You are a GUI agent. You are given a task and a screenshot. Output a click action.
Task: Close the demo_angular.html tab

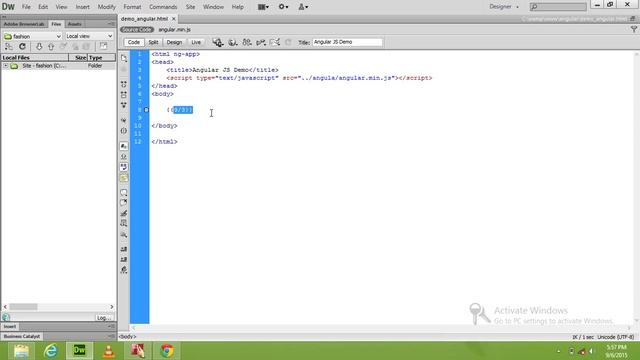coord(173,19)
